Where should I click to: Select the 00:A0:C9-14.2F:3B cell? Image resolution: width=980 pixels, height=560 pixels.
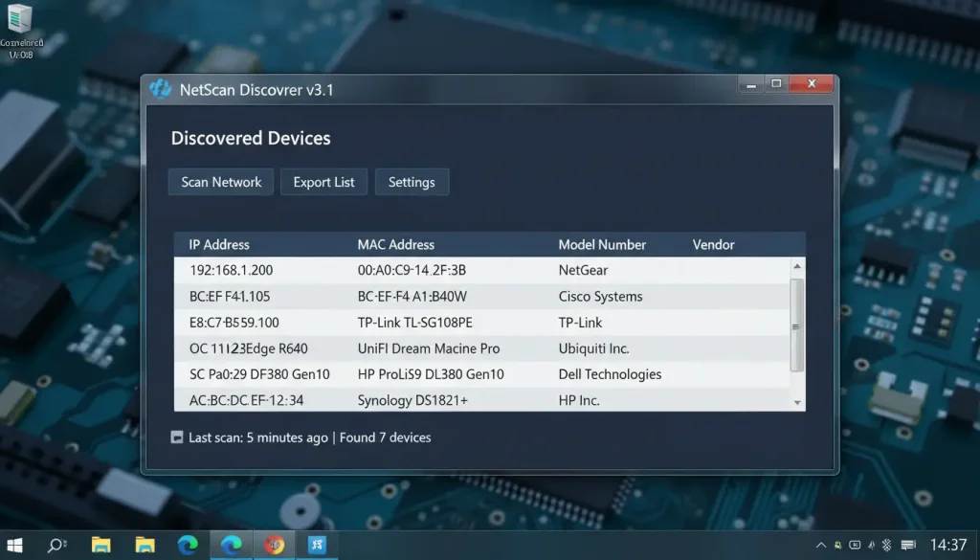point(412,270)
